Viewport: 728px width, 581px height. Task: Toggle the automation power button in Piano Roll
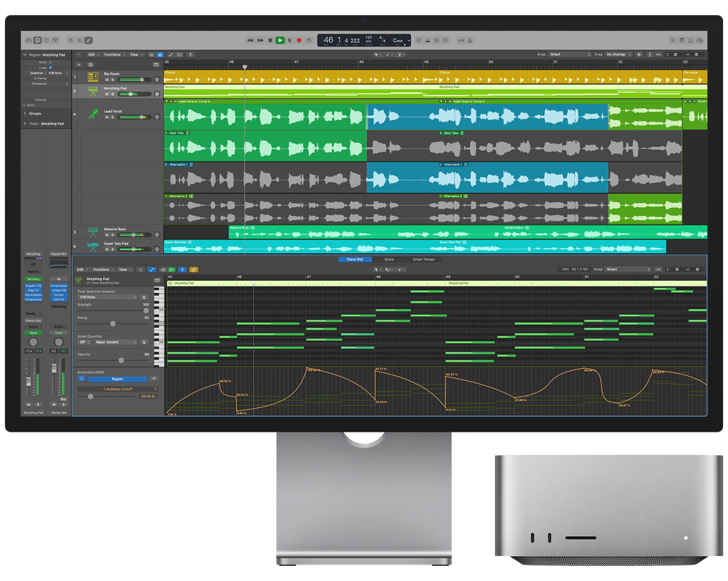[81, 379]
